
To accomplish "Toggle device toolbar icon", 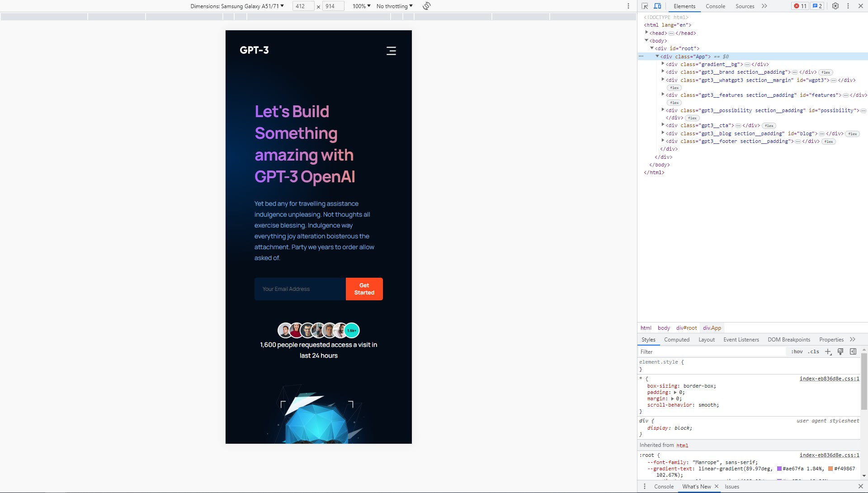I will click(x=657, y=6).
